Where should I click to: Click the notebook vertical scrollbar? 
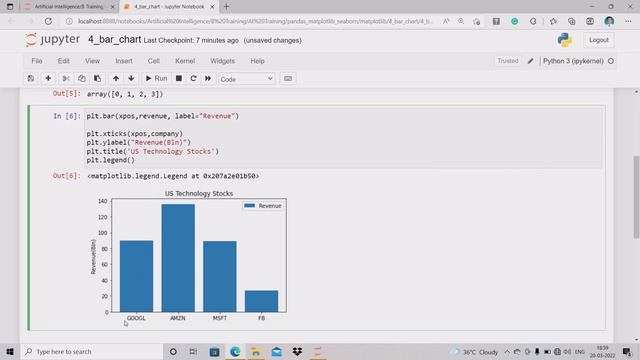coord(636,196)
